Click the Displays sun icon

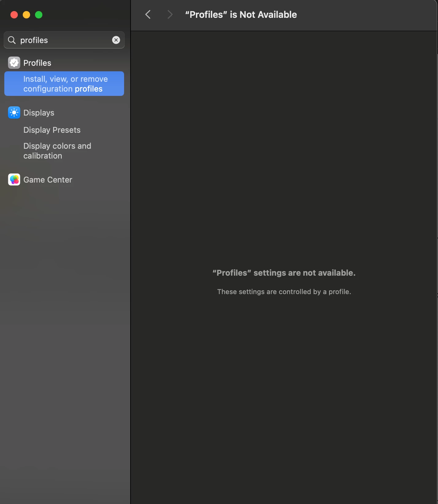(x=14, y=112)
